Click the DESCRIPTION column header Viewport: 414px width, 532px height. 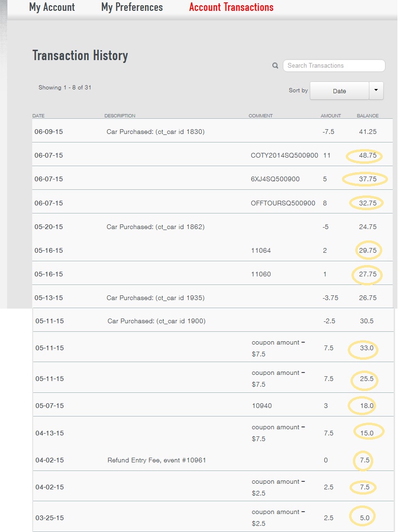coord(120,116)
